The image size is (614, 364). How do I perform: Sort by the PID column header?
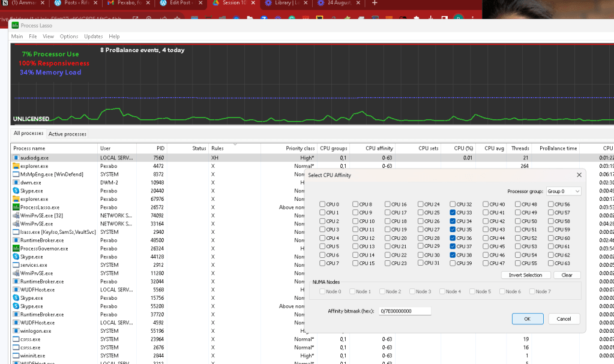151,148
